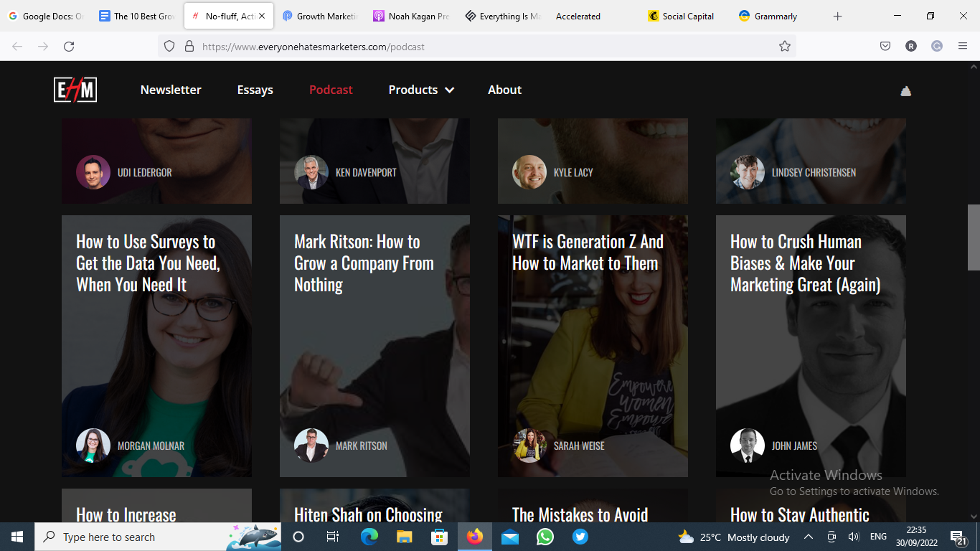Open the Mail app from the taskbar

510,537
